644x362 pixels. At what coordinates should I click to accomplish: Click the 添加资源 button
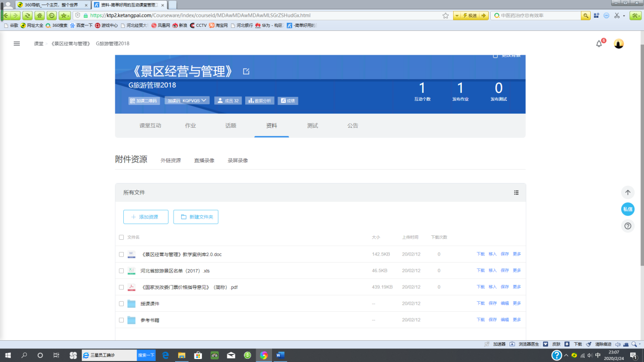click(x=146, y=217)
